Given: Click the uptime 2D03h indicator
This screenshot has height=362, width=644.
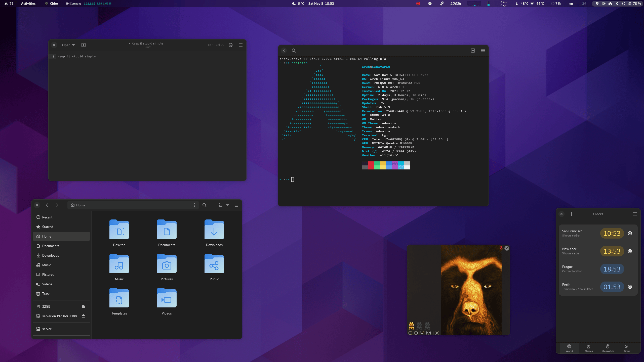Looking at the screenshot, I should (x=455, y=4).
